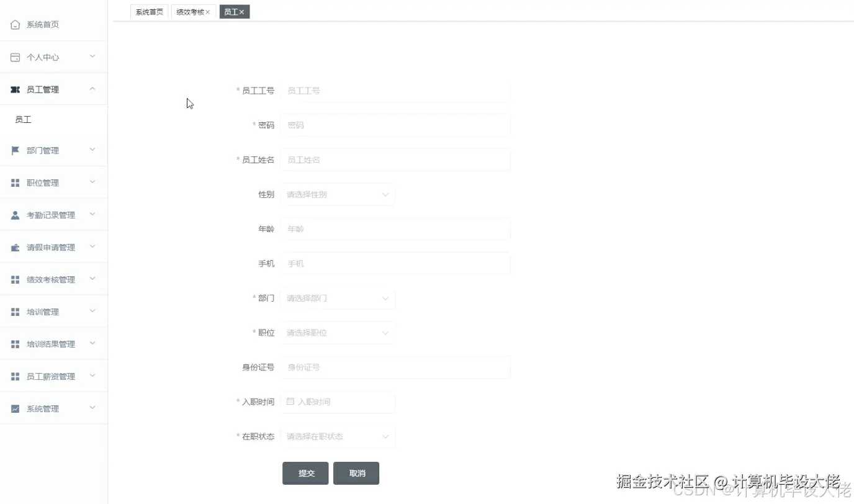Viewport: 854px width, 504px height.
Task: Click the 部门管理 flag icon
Action: click(15, 150)
